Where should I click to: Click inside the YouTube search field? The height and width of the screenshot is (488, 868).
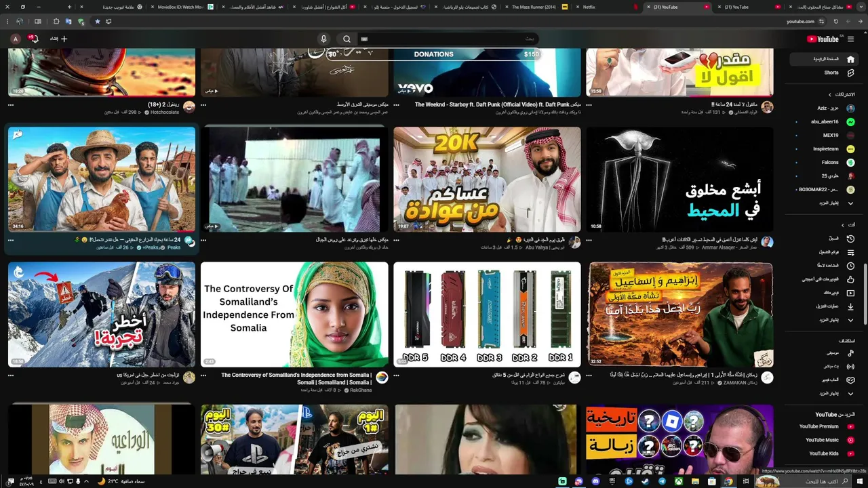pos(448,39)
